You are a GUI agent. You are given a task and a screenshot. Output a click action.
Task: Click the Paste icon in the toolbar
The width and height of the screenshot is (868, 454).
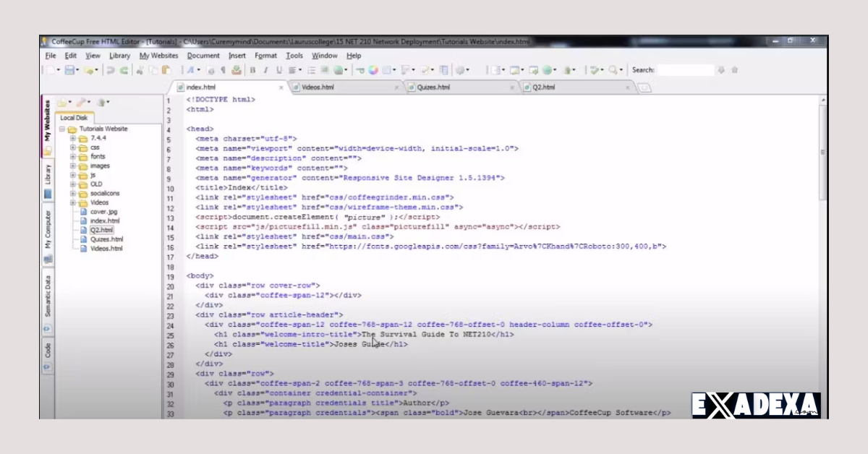[165, 69]
